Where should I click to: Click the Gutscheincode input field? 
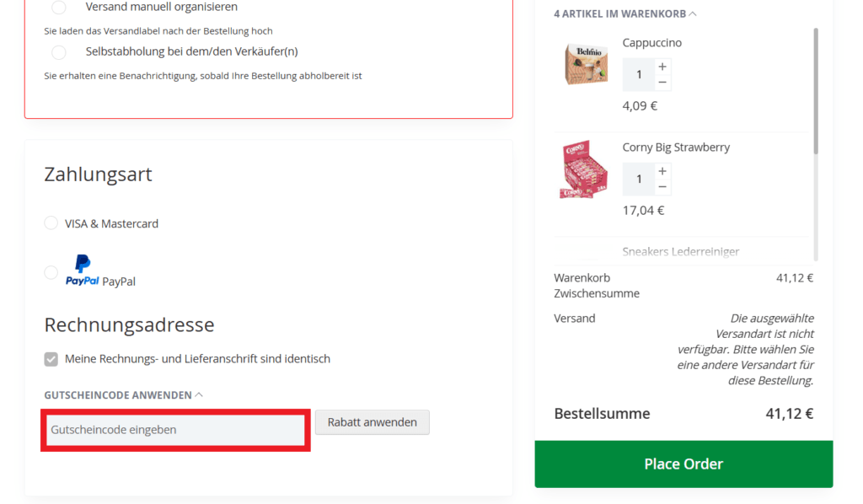pyautogui.click(x=174, y=429)
